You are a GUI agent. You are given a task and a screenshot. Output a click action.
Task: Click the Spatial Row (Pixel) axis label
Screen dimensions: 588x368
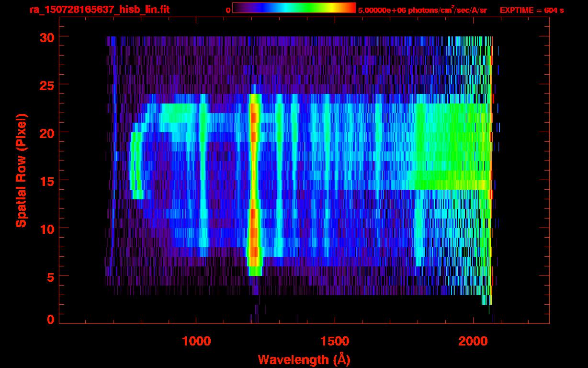click(21, 171)
